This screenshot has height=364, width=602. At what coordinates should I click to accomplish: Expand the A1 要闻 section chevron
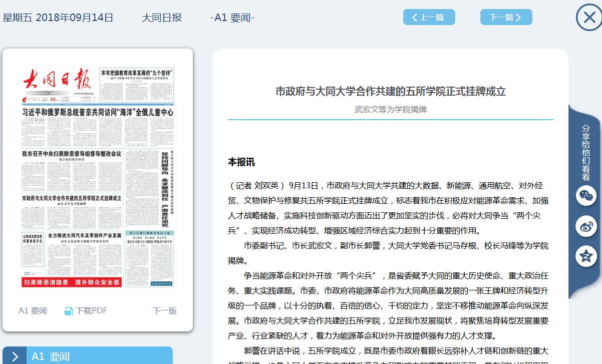tap(15, 356)
